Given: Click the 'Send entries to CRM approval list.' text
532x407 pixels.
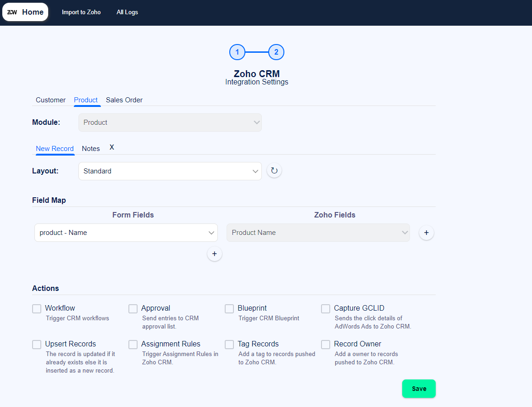Looking at the screenshot, I should tap(170, 322).
